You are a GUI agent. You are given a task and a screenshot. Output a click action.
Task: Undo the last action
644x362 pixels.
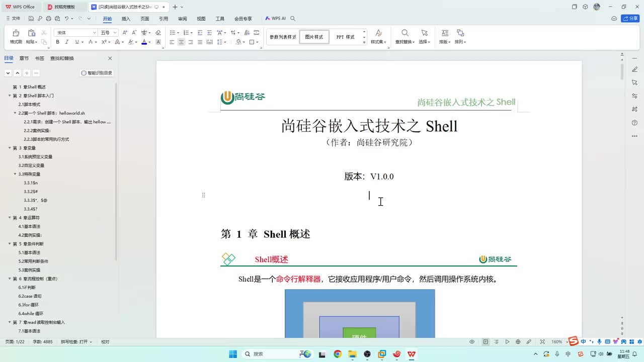tap(66, 19)
